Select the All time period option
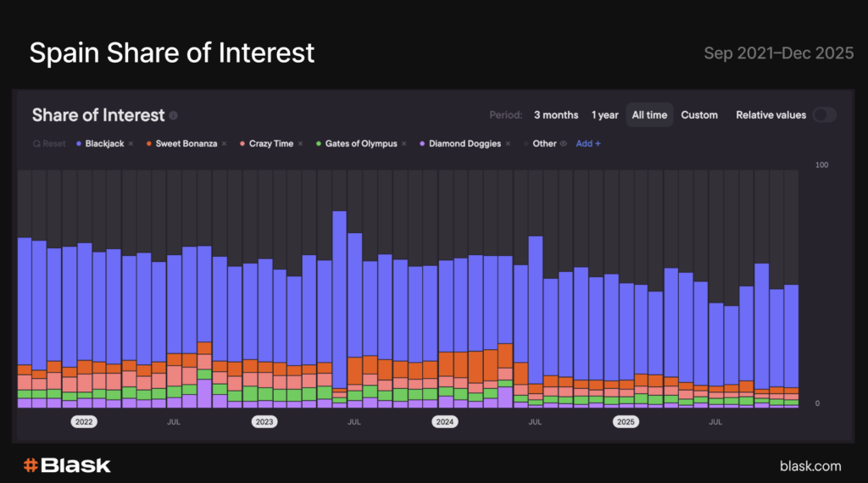Viewport: 868px width, 483px height. [649, 115]
